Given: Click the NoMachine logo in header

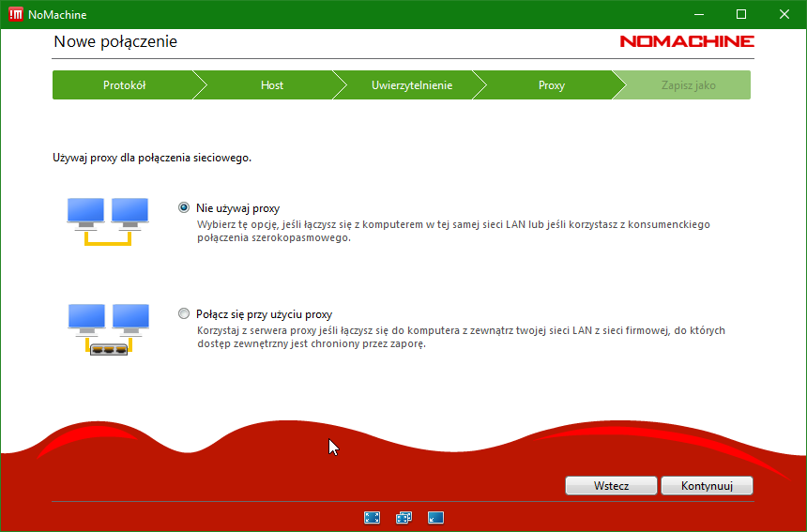Looking at the screenshot, I should 686,42.
